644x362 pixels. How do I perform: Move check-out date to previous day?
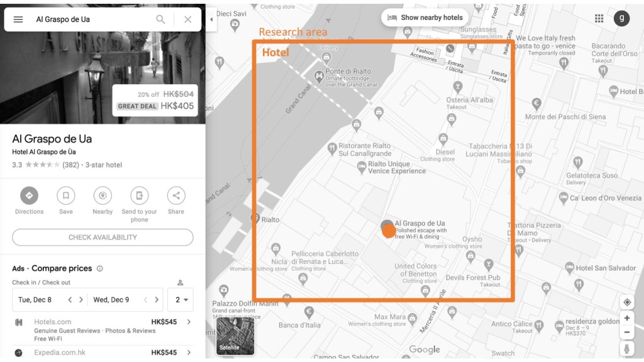tap(145, 300)
